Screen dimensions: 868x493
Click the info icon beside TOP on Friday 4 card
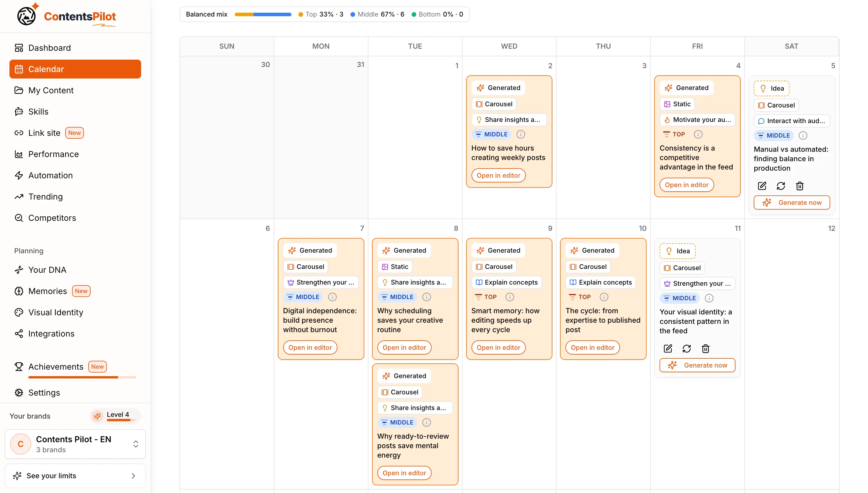[698, 134]
